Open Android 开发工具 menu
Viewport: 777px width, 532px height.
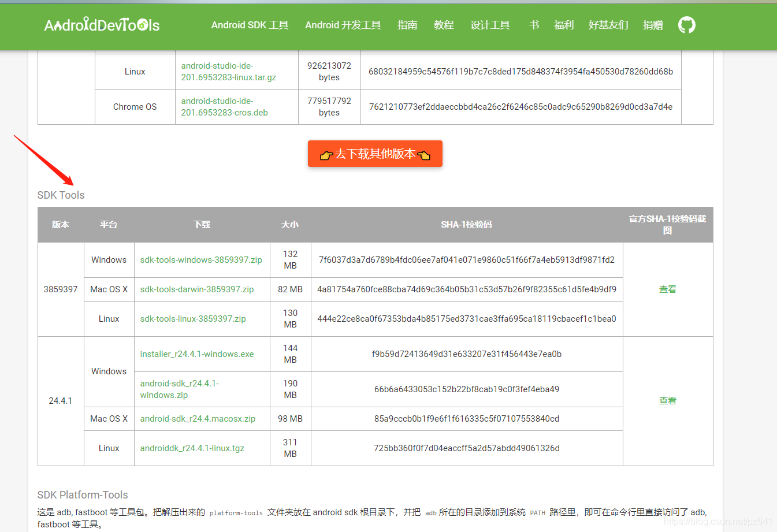coord(343,25)
